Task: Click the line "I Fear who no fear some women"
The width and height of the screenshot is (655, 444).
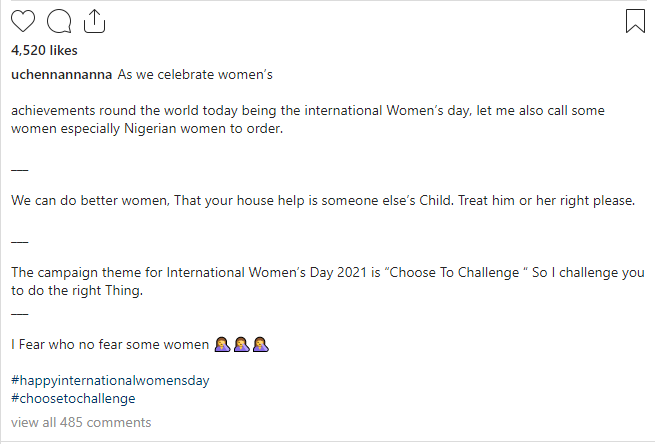Action: pos(110,345)
